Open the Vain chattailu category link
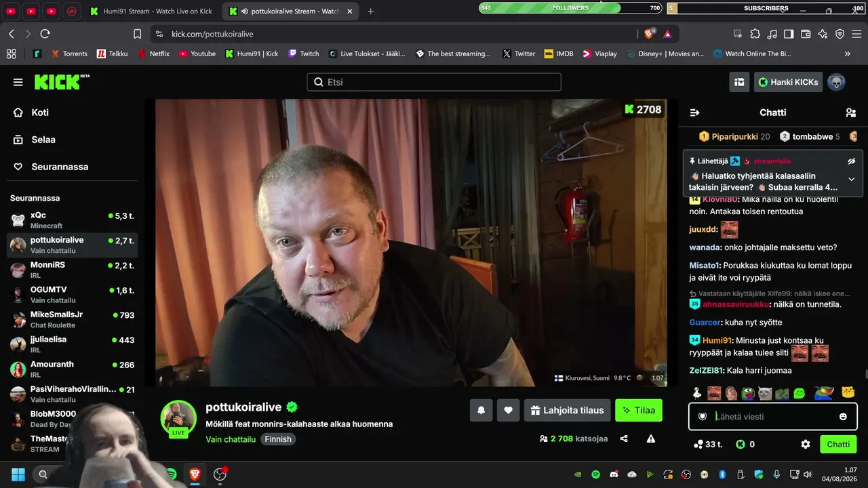Screen dimensions: 868x488 point(231,439)
